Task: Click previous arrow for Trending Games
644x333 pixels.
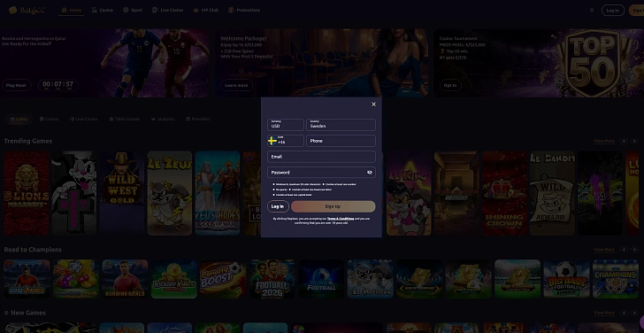Action: pos(624,141)
